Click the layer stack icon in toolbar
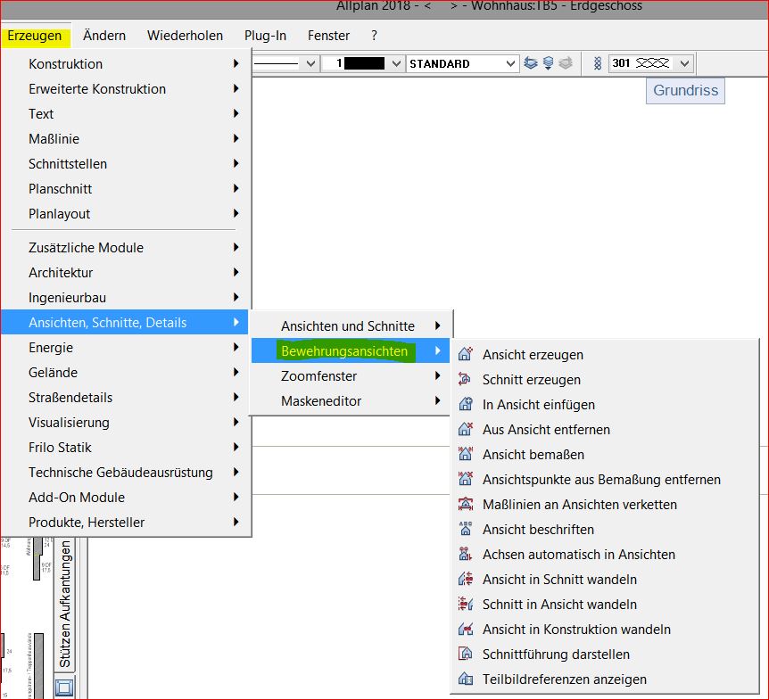This screenshot has height=700, width=769. pyautogui.click(x=531, y=63)
